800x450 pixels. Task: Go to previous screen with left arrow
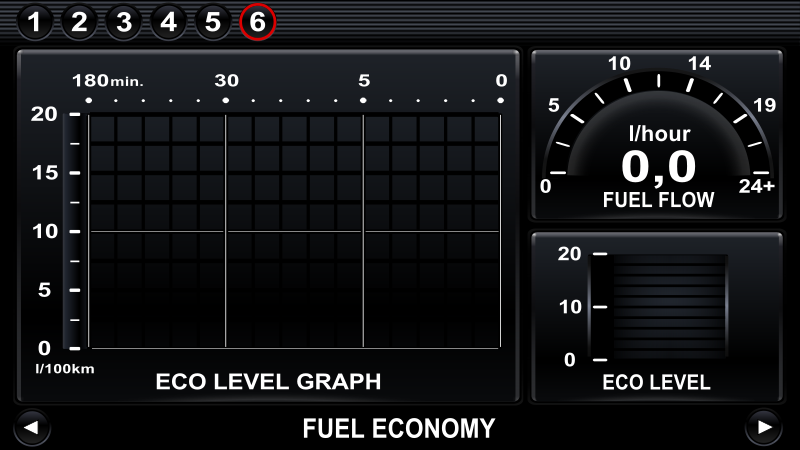pos(32,428)
